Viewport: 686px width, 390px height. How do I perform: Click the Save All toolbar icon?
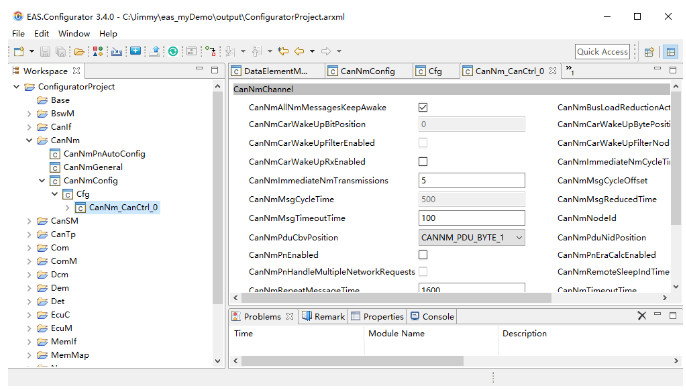[61, 52]
